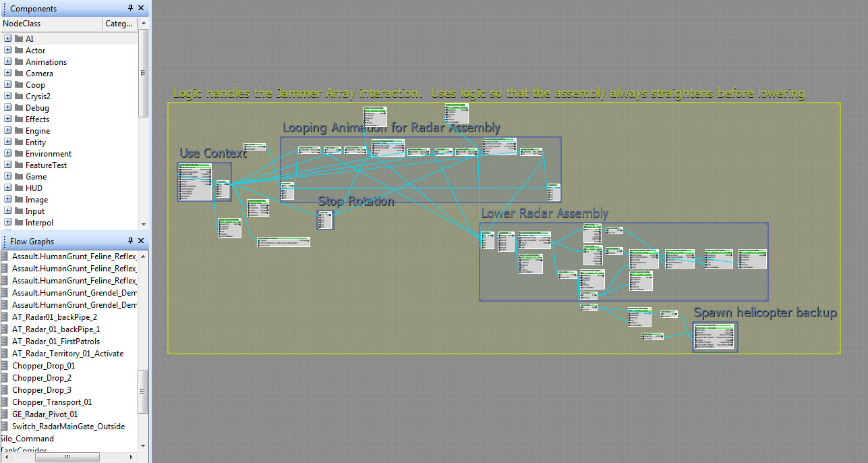Expand the HUD node category

(x=8, y=188)
